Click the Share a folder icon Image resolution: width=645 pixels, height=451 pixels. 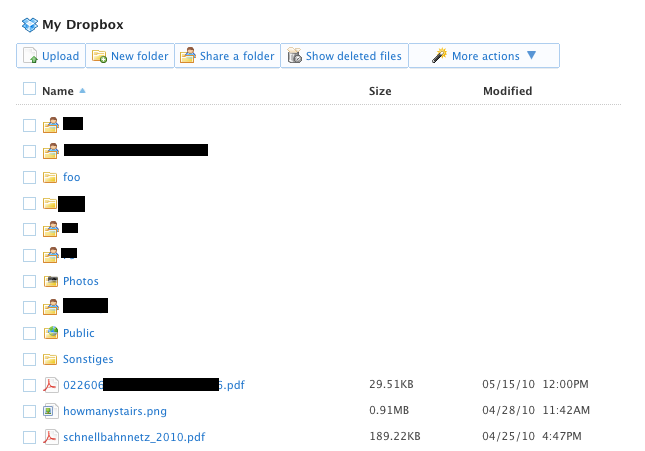point(187,56)
